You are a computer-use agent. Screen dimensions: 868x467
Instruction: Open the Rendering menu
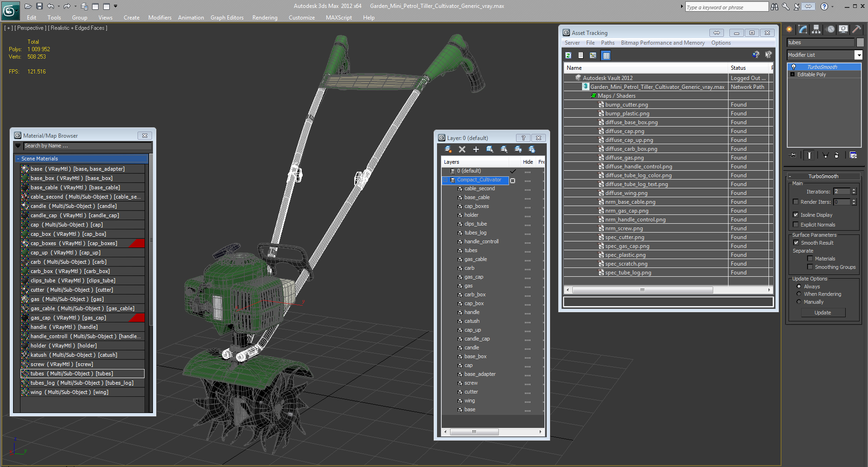pyautogui.click(x=265, y=18)
